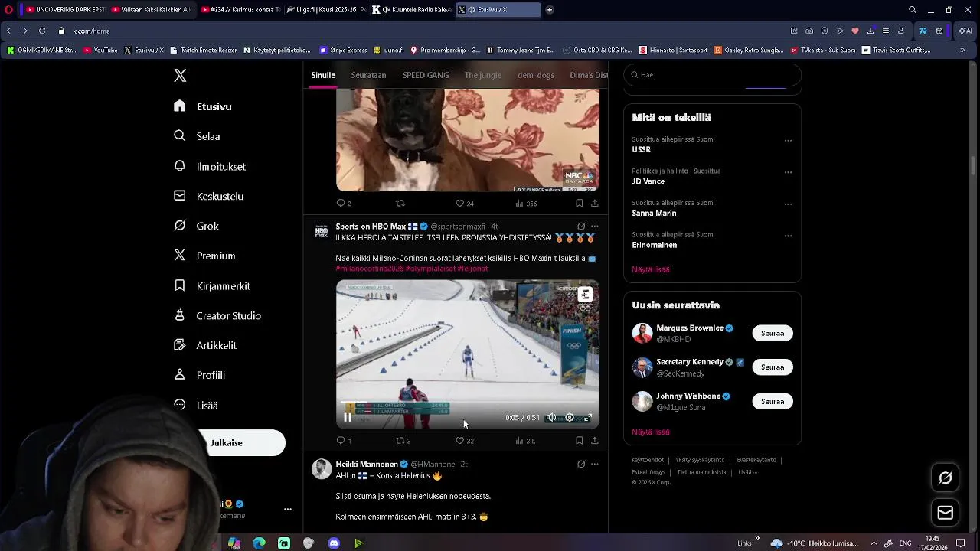Open the dog video thumbnail

(x=468, y=139)
